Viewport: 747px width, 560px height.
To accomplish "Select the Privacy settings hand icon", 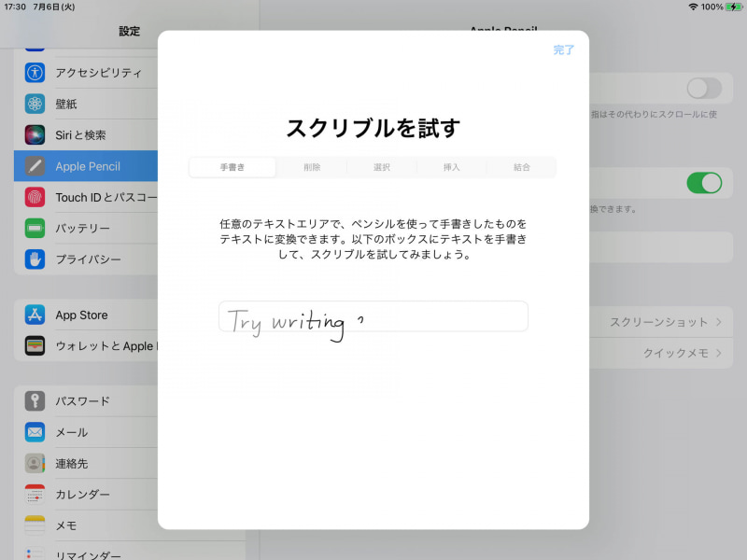I will point(35,259).
